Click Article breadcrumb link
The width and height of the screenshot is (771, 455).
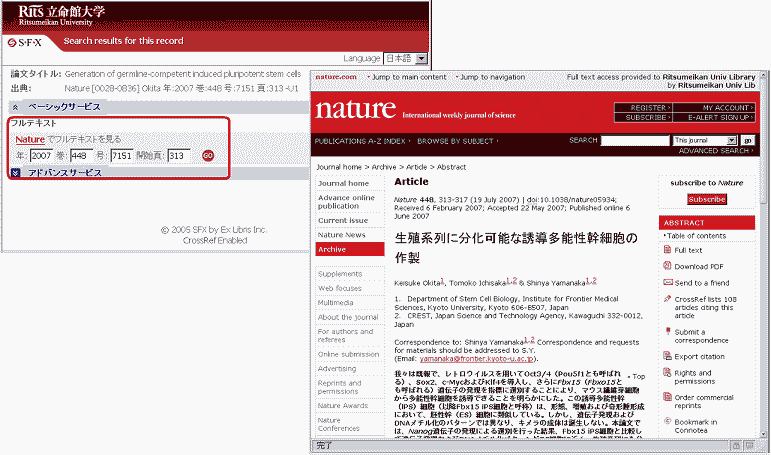416,167
